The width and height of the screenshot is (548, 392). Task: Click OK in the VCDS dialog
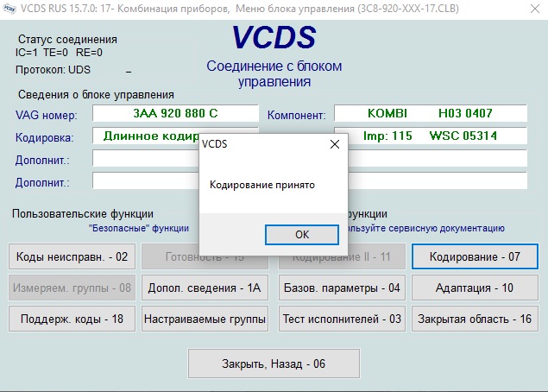click(302, 235)
